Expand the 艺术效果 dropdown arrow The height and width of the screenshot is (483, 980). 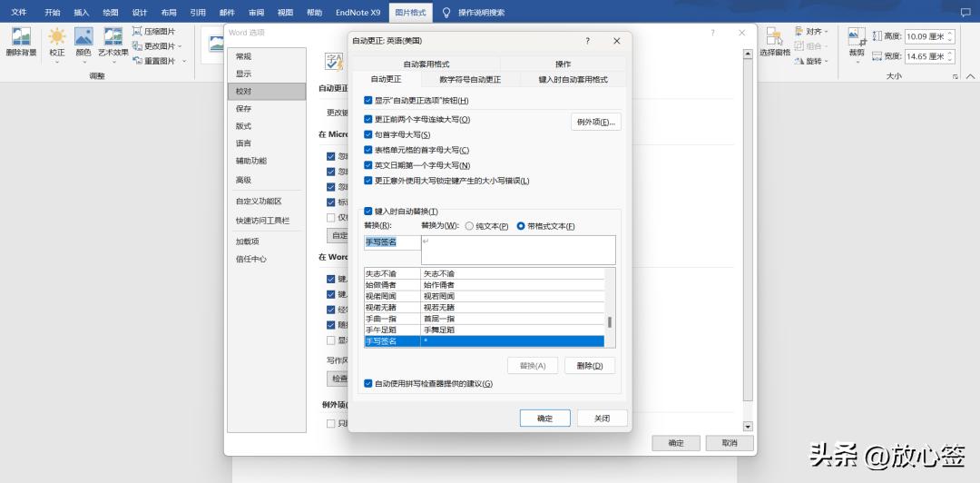113,62
